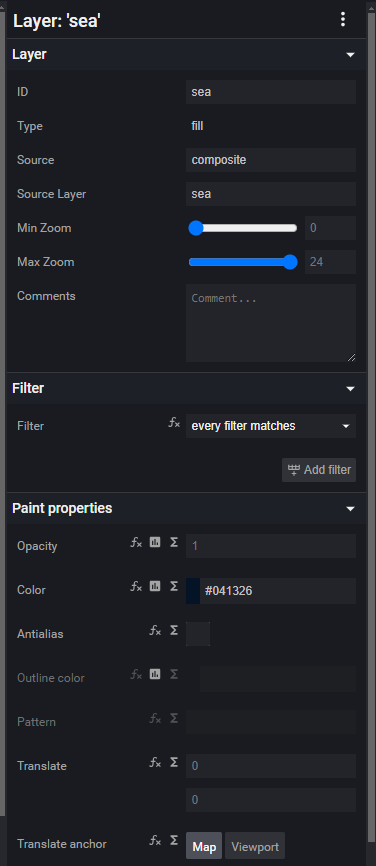
Task: Open the 'every filter matches' dropdown
Action: [x=271, y=426]
